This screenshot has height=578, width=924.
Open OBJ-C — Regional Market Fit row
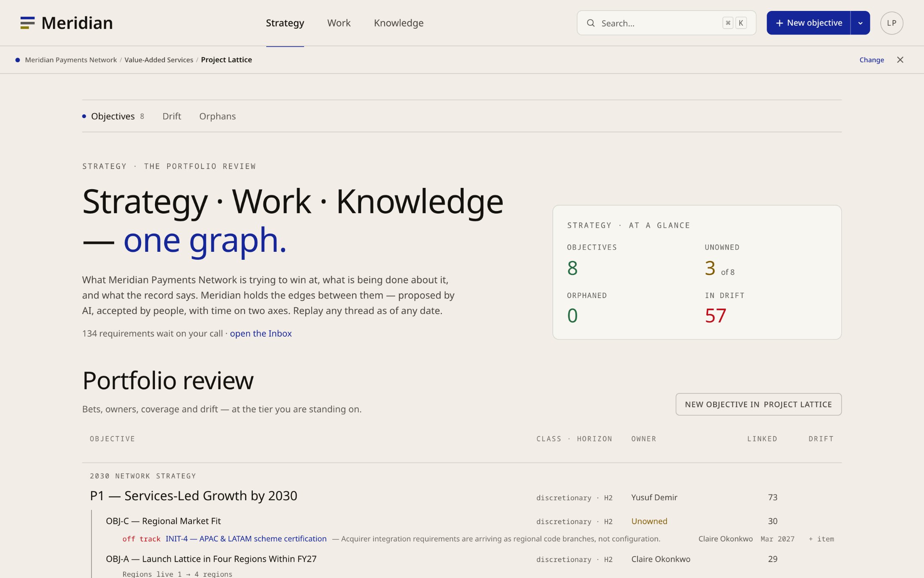[x=163, y=521]
